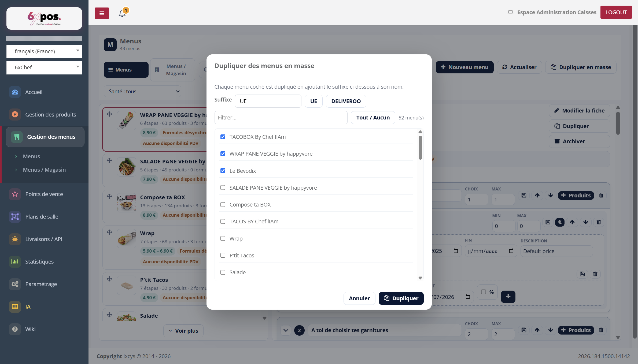
Task: Open Gestion des menus section
Action: 45,137
